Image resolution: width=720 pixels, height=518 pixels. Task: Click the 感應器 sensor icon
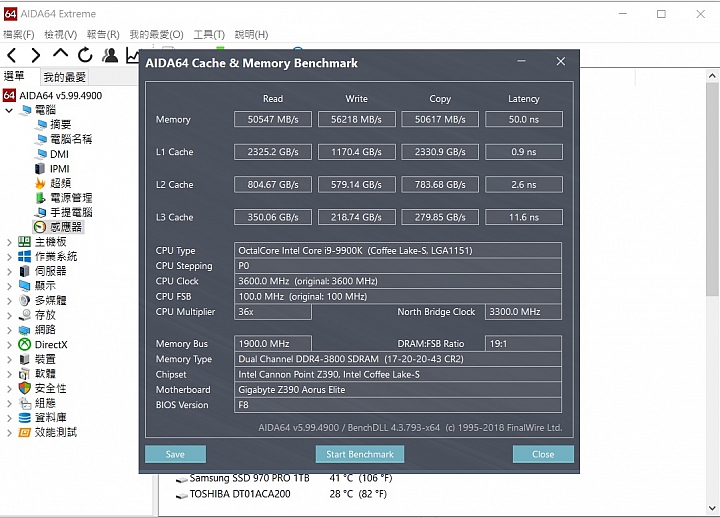(40, 227)
